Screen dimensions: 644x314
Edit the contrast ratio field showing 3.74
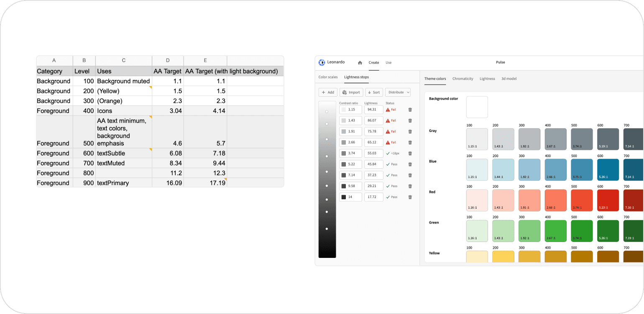coord(350,153)
